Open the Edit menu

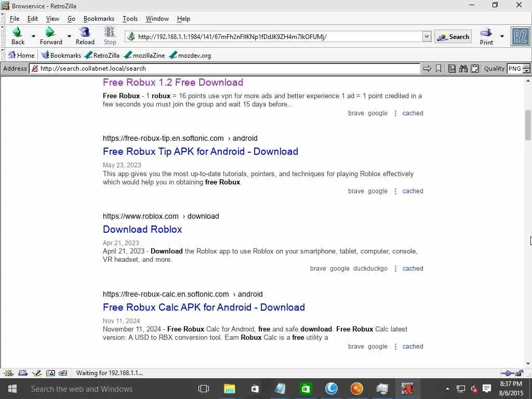point(33,19)
